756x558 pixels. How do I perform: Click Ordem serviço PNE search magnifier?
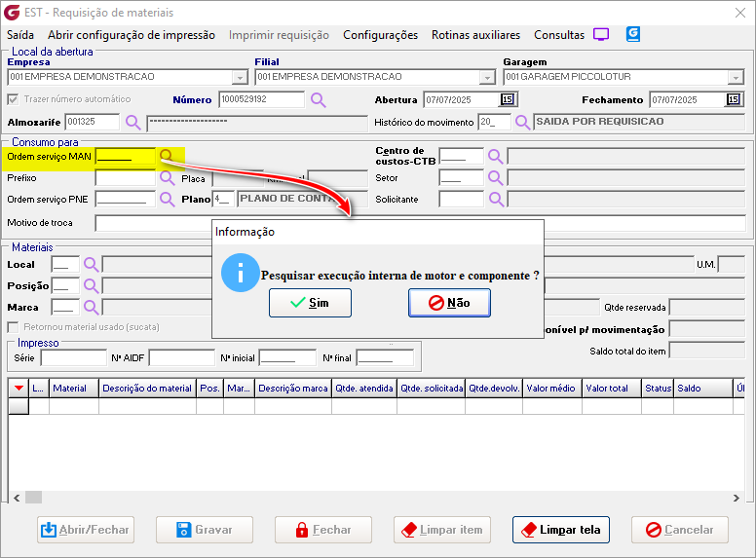(x=167, y=199)
